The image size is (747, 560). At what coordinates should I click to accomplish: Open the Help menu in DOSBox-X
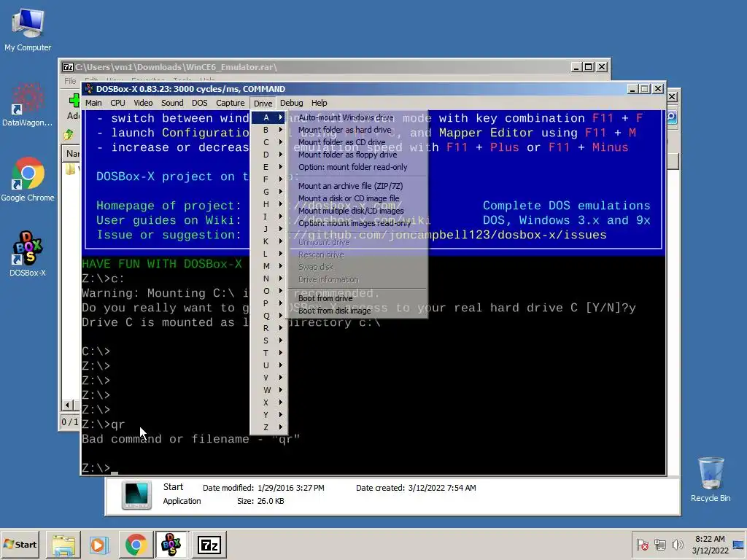click(x=320, y=103)
